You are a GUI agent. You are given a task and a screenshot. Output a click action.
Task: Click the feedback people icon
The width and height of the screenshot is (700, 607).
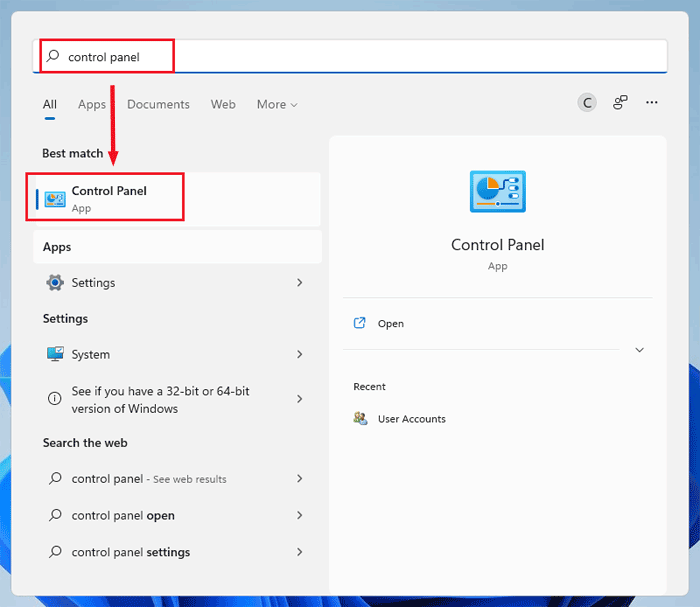620,103
